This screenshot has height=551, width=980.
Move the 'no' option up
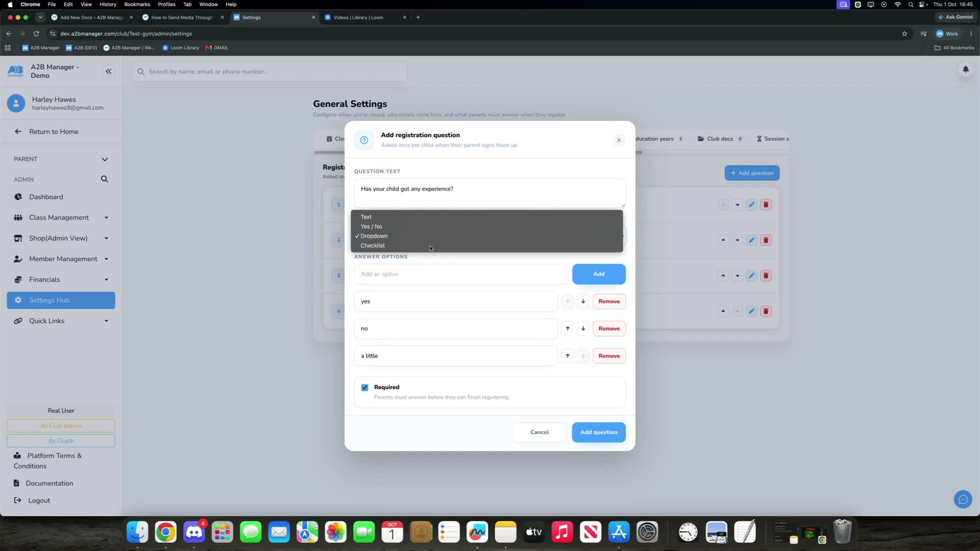[x=567, y=329]
